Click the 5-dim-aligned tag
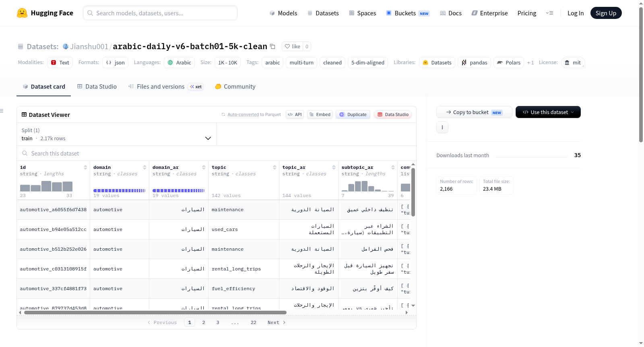Screen dimensions: 644x347 click(368, 62)
